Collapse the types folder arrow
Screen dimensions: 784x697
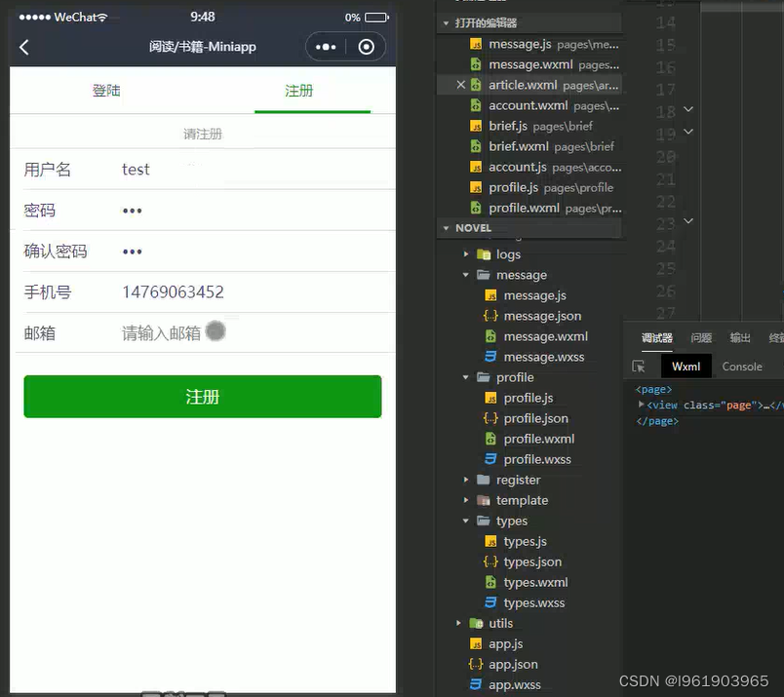[x=465, y=521]
